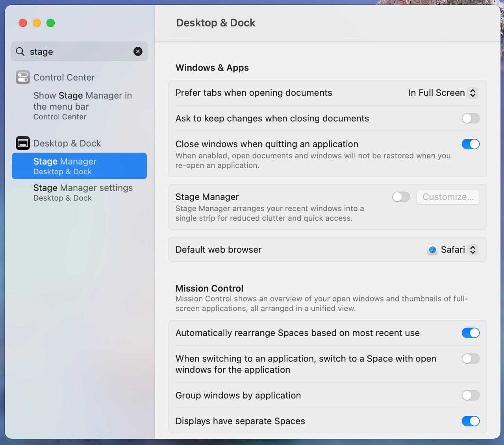Screen dimensions: 504x445
Task: Click the magnifying glass search icon
Action: coord(20,51)
